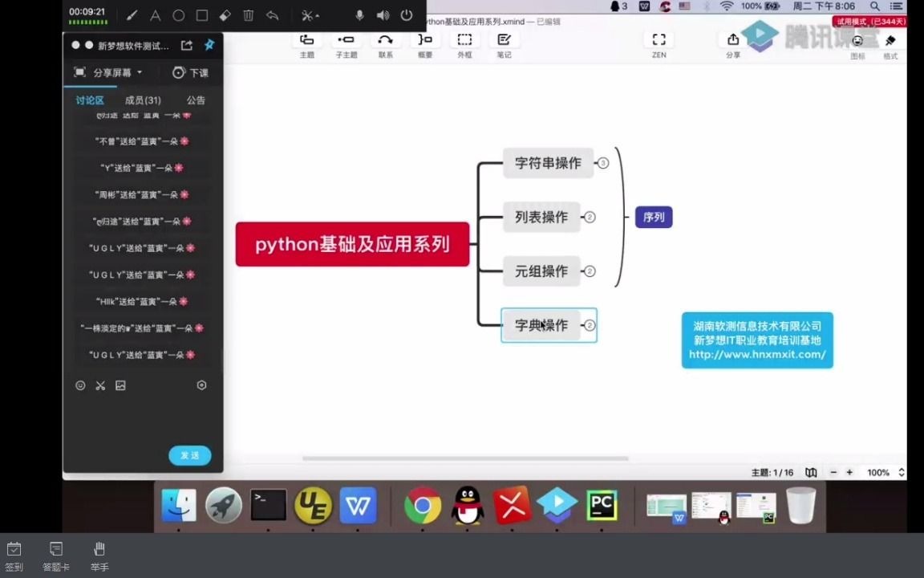Viewport: 924px width, 578px height.
Task: Open the 公告 announcements tab
Action: coord(195,100)
